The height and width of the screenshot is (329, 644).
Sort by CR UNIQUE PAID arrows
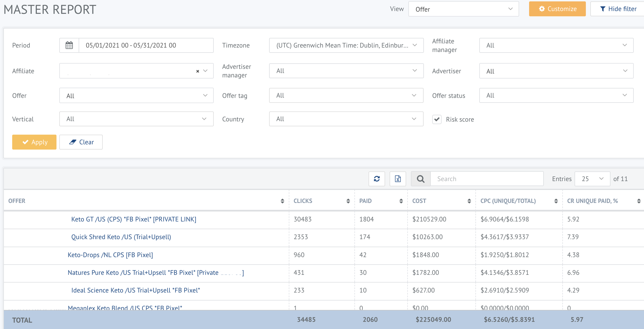point(639,201)
